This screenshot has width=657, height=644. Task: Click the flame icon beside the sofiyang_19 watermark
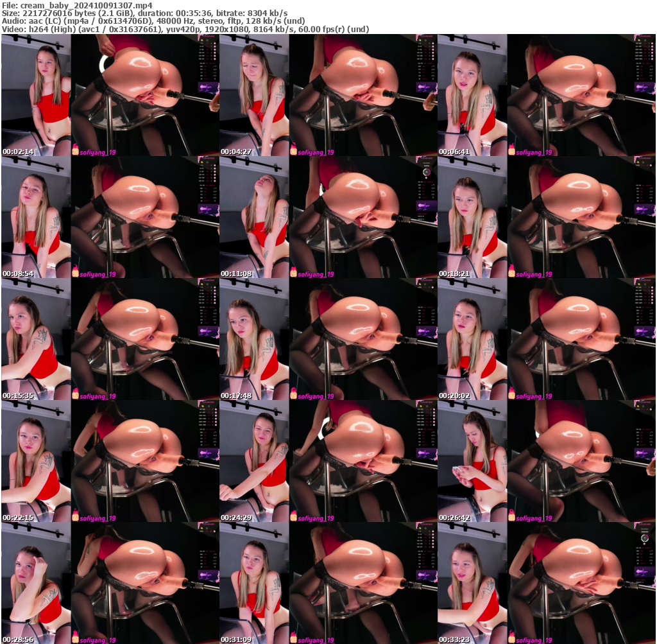(77, 152)
